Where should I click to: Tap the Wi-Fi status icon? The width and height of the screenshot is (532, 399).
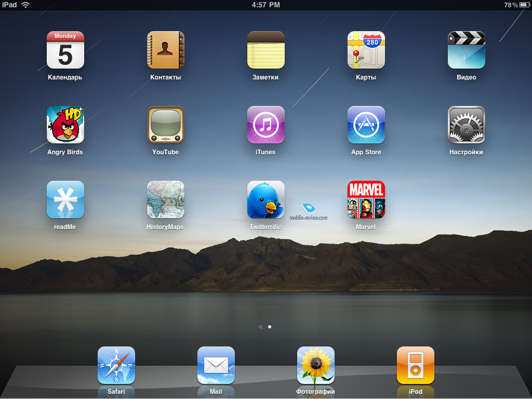coord(25,5)
